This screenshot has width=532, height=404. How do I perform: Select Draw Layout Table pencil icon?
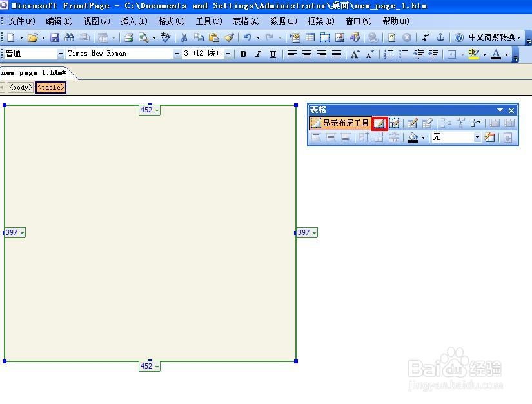(380, 123)
